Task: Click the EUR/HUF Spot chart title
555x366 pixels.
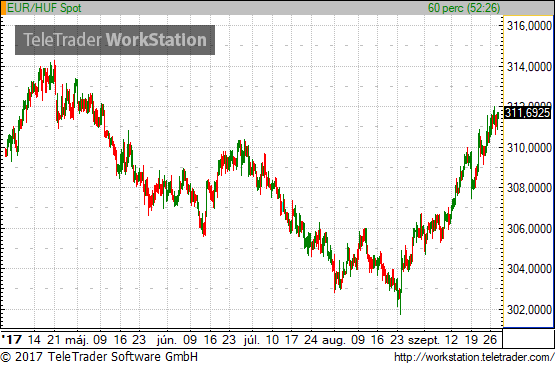Action: click(44, 8)
